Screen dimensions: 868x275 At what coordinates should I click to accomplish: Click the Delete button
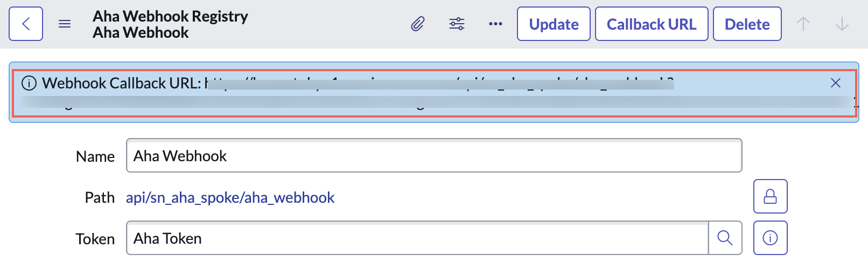pyautogui.click(x=747, y=24)
